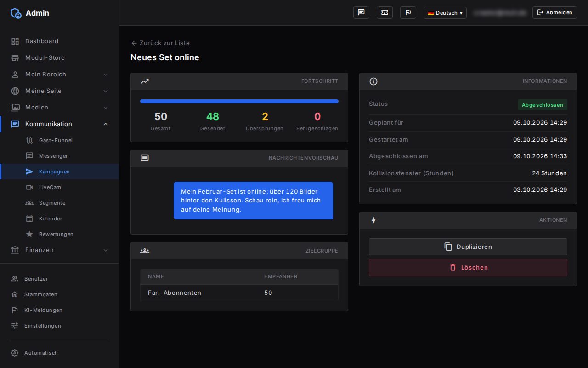Open Kalender in the sidebar
Screen dimensions: 588x368
coord(60,218)
